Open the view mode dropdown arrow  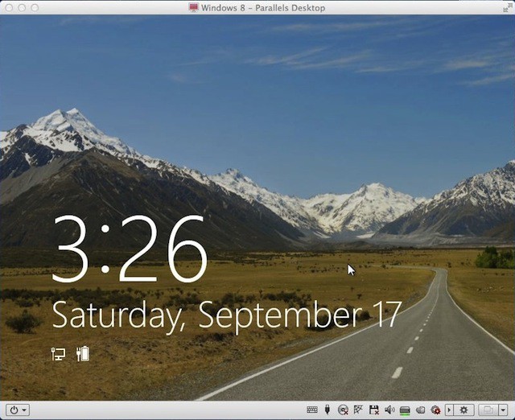(x=504, y=410)
